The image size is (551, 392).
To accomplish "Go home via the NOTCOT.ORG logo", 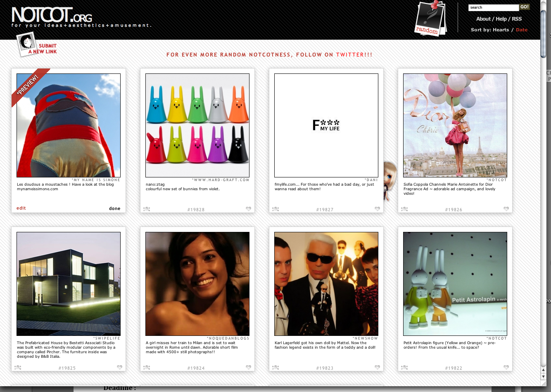I will coord(52,15).
